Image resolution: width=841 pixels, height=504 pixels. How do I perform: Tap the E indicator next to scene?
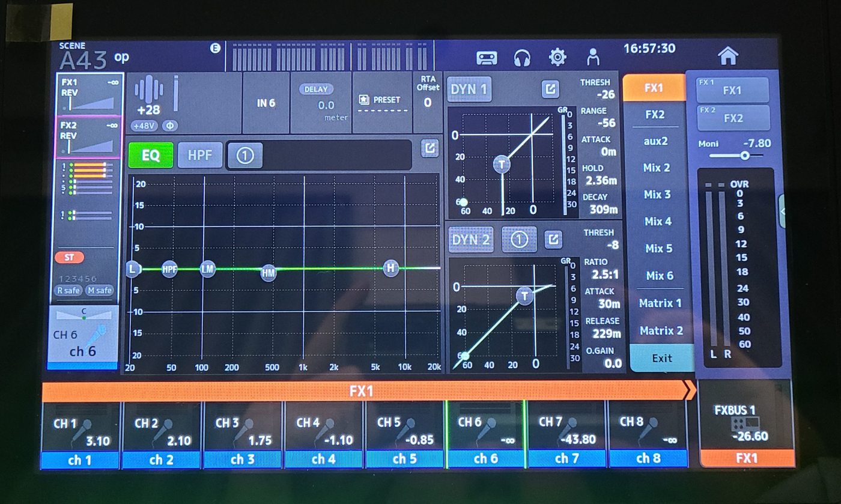coord(215,49)
